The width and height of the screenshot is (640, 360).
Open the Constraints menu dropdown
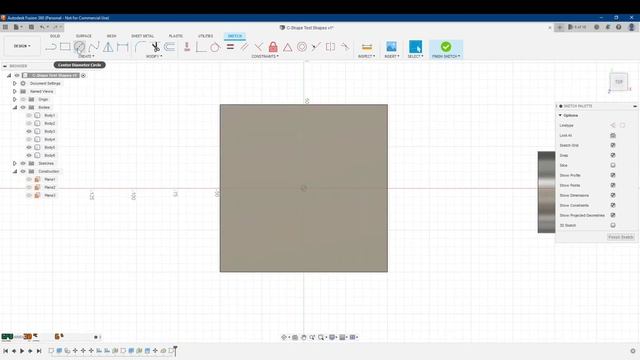[265, 56]
